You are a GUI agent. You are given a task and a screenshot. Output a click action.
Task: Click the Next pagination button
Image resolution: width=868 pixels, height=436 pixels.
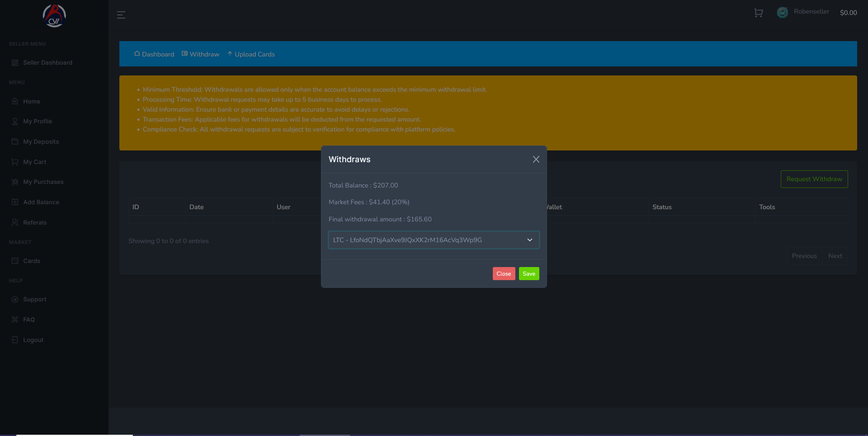[835, 256]
